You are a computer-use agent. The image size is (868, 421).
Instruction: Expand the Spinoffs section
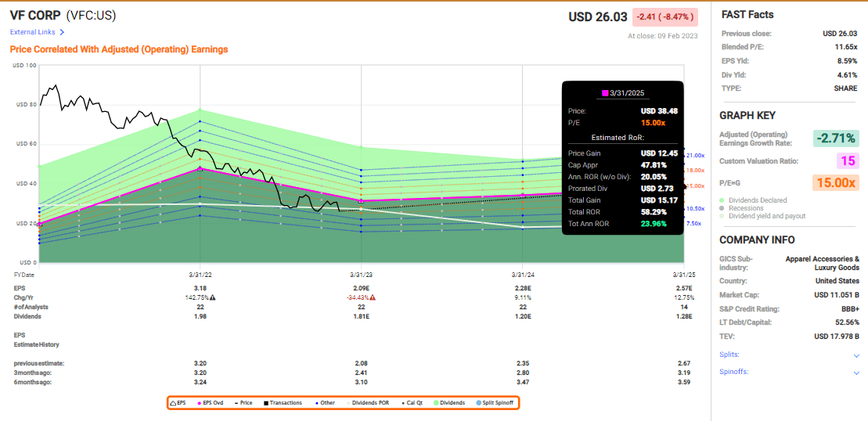click(856, 372)
